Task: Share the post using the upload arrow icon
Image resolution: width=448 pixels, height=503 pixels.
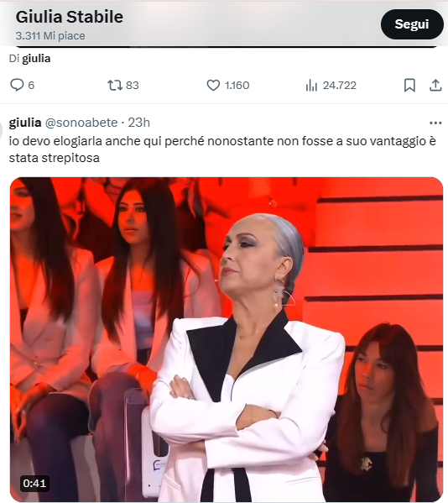Action: pos(435,86)
